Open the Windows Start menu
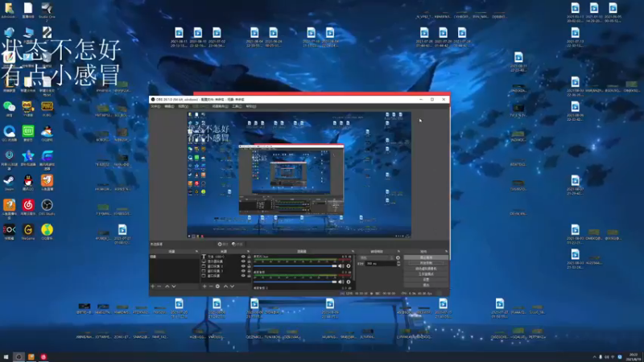The image size is (644, 362). pyautogui.click(x=6, y=357)
